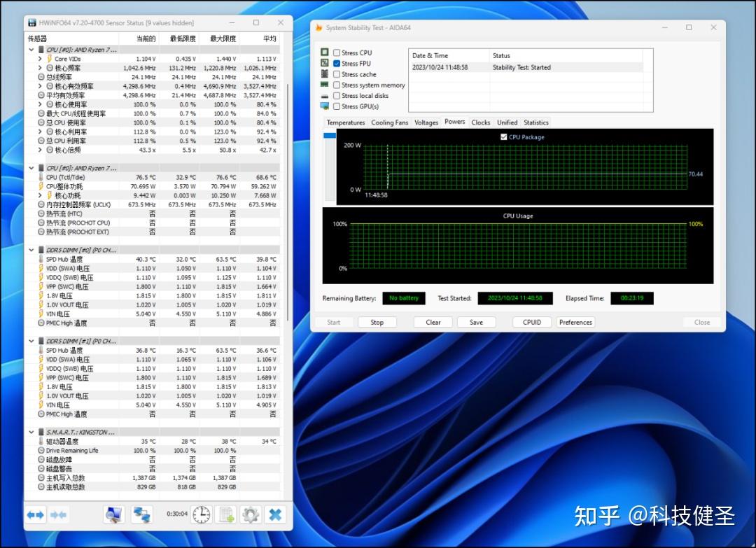Image resolution: width=756 pixels, height=548 pixels.
Task: Enable Stress system memory checkbox
Action: coord(337,85)
